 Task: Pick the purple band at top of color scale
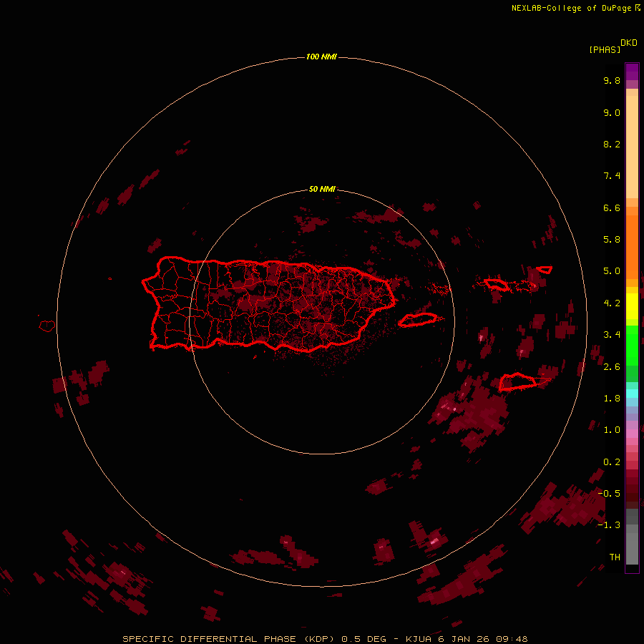click(632, 72)
